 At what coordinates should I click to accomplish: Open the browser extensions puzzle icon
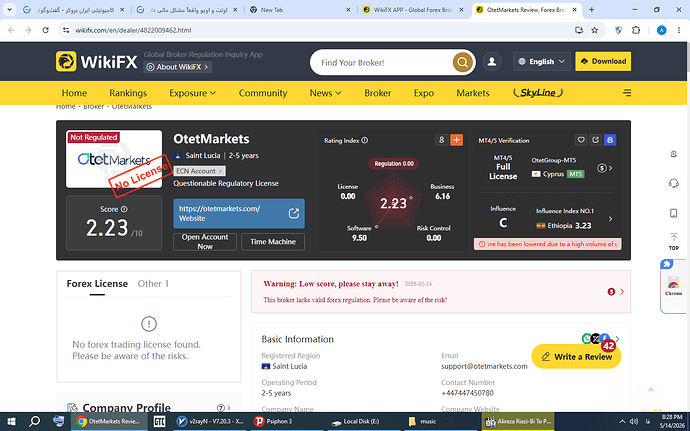tap(636, 30)
